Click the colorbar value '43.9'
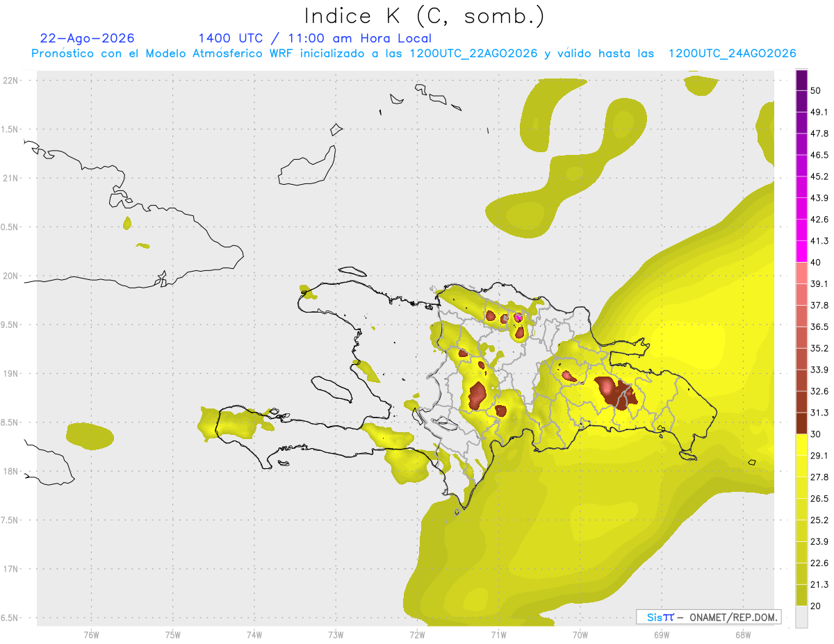Image resolution: width=834 pixels, height=644 pixels. pyautogui.click(x=819, y=198)
